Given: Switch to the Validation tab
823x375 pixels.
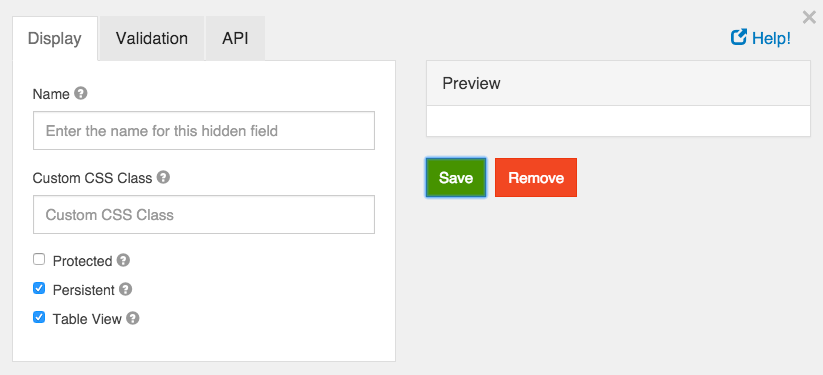Looking at the screenshot, I should [152, 38].
